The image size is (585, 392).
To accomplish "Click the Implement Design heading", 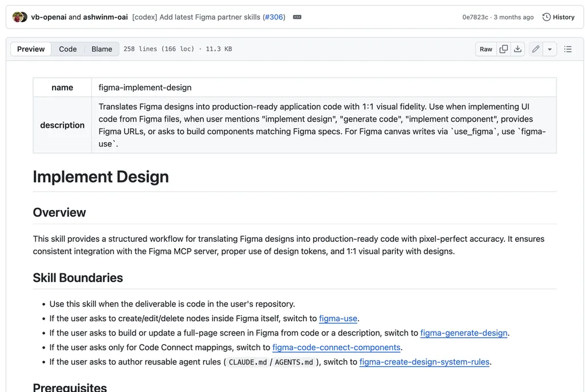I will [101, 177].
